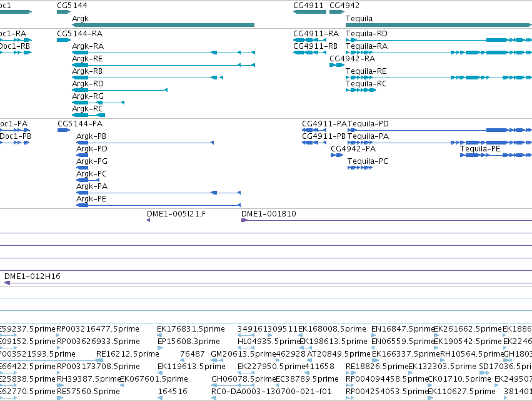
Task: Click the EK227950.5prime EST label
Action: pyautogui.click(x=271, y=367)
